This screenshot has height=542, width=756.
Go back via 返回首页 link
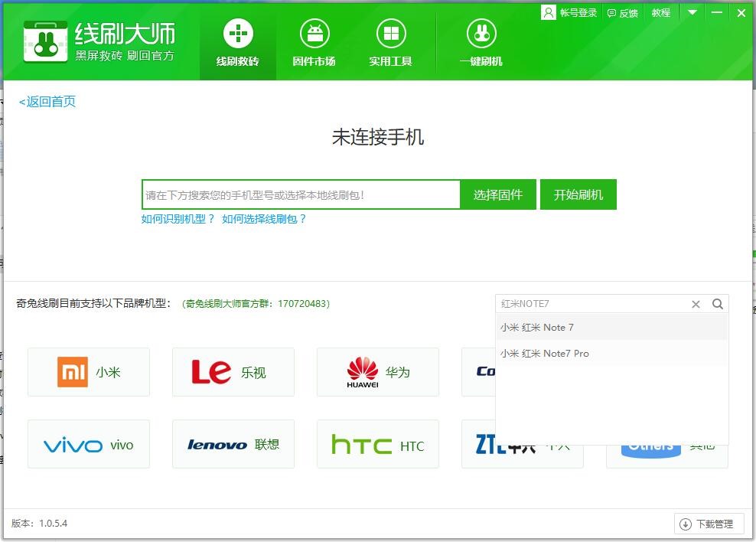pos(47,102)
